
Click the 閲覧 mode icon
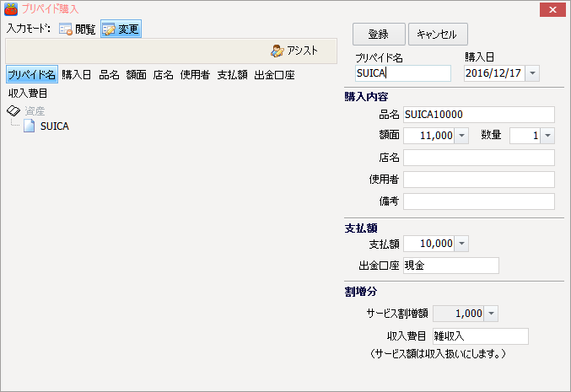pos(66,30)
